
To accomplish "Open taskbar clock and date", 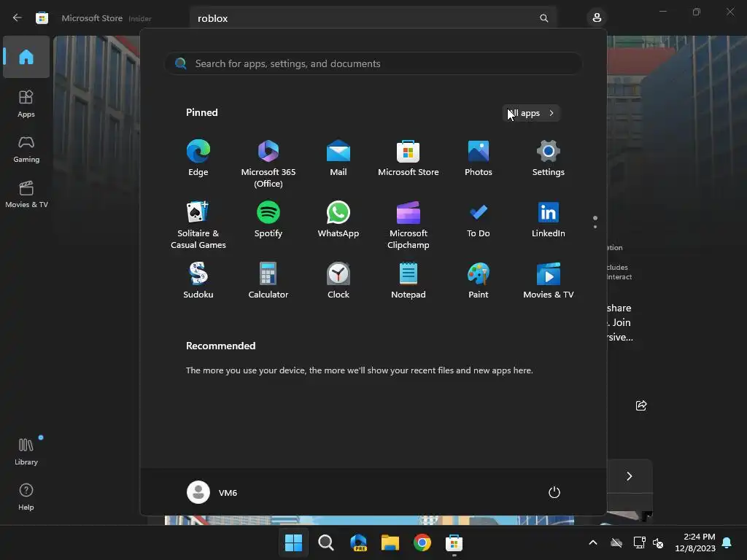I will pos(695,542).
